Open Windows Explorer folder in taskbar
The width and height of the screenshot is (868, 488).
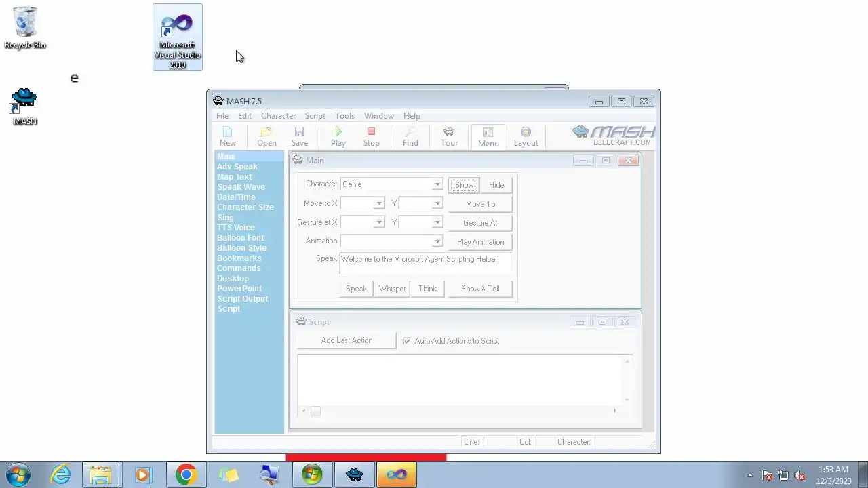pos(100,474)
